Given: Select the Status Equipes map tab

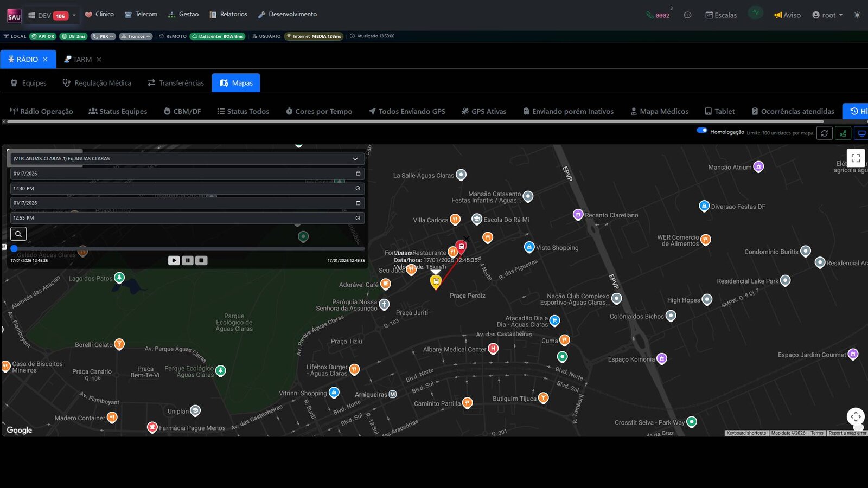Looking at the screenshot, I should click(x=118, y=111).
